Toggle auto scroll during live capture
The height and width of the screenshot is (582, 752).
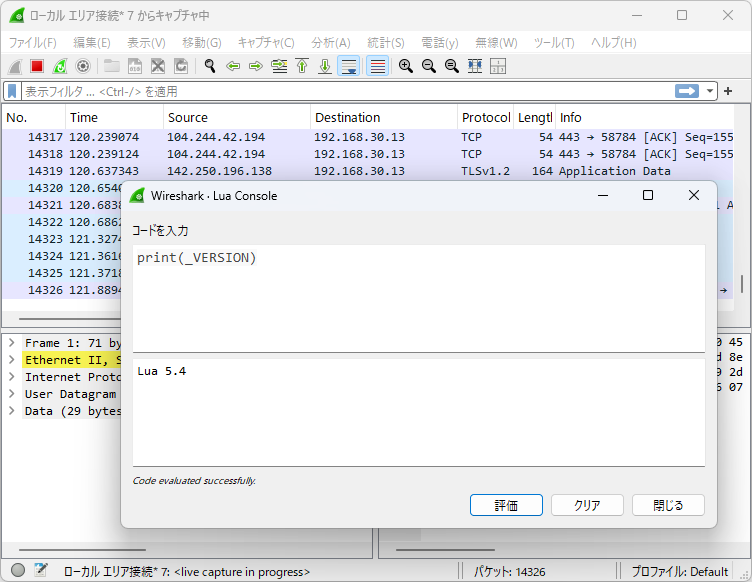pos(349,66)
